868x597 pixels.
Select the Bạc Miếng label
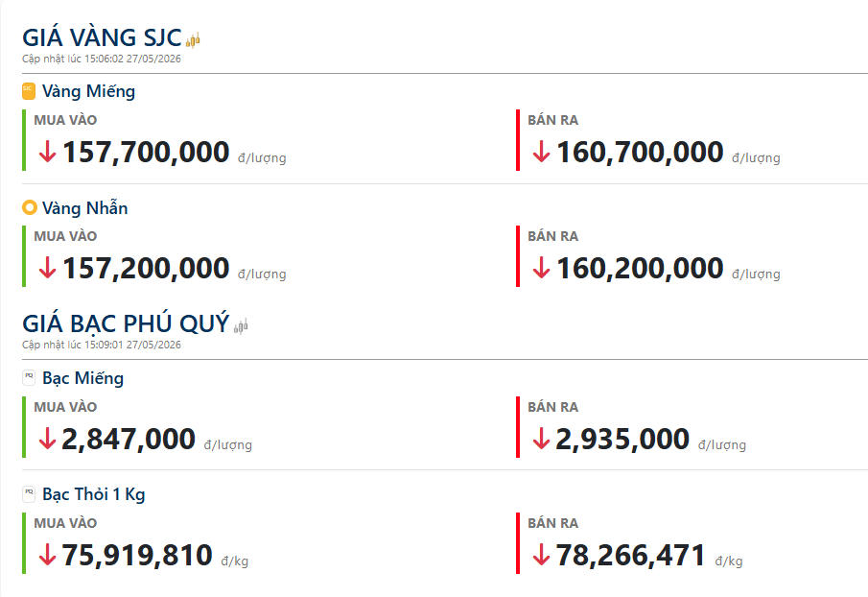click(x=83, y=378)
